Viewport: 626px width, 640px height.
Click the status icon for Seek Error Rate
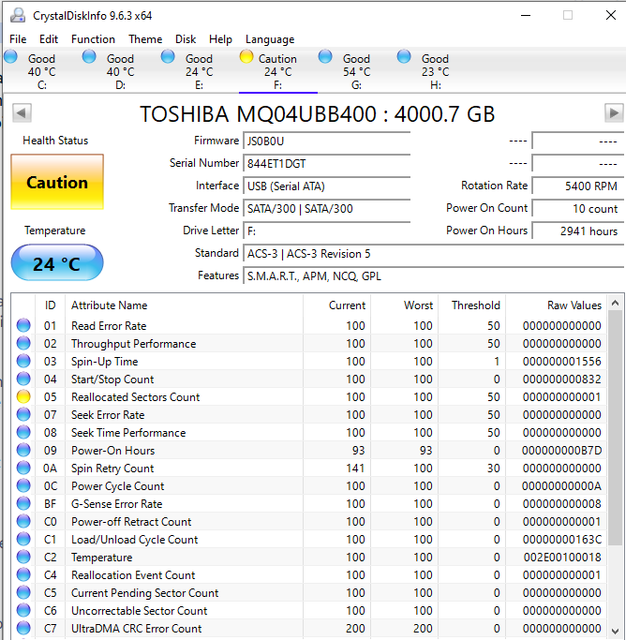[x=23, y=415]
